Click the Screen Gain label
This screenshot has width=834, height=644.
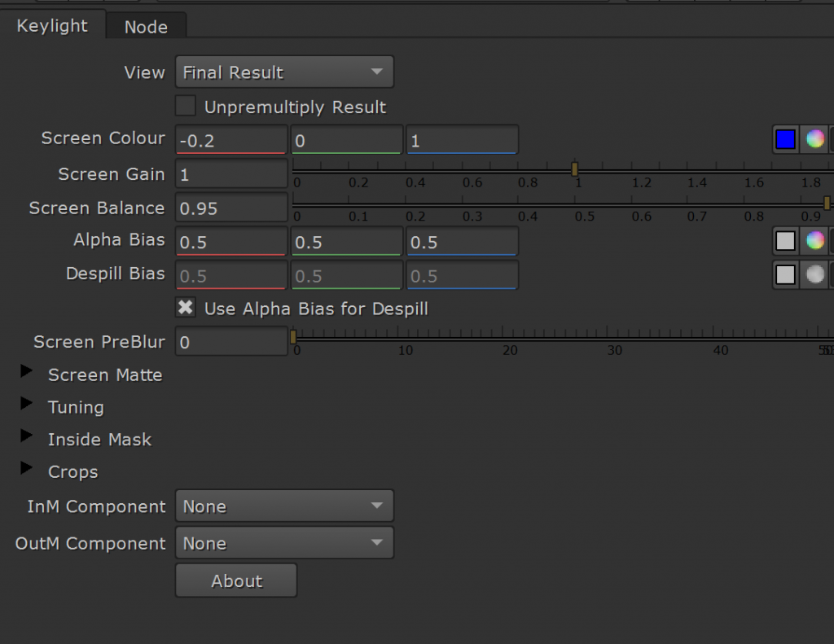[111, 174]
